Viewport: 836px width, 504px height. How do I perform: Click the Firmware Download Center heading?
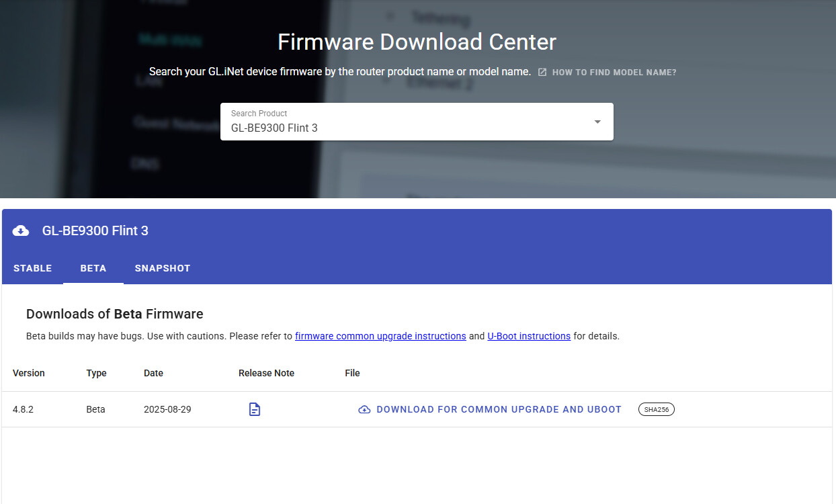coord(417,42)
